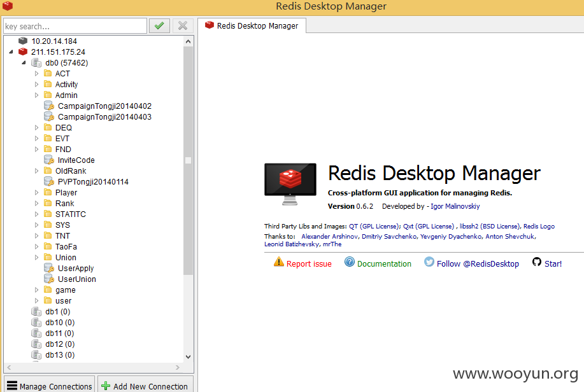Screen dimensions: 584x392
Task: Expand the Activity folder
Action: (36, 84)
